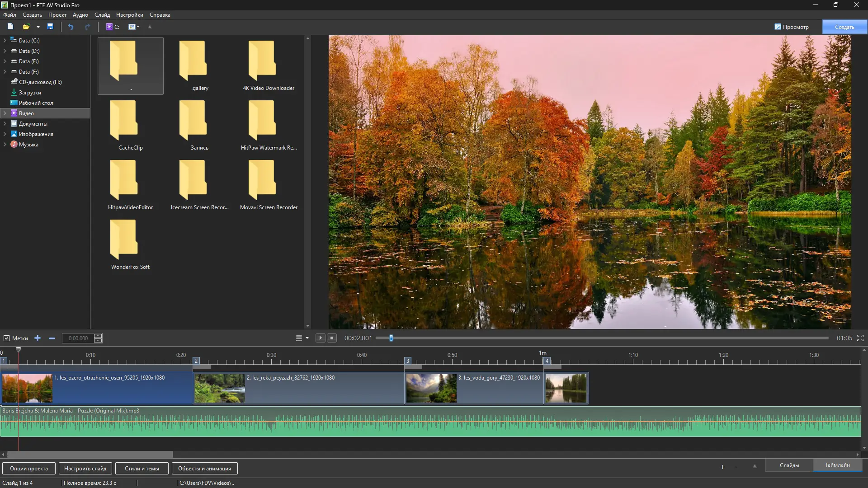Open recent projects dropdown arrow
This screenshot has height=488, width=868.
coord(38,27)
